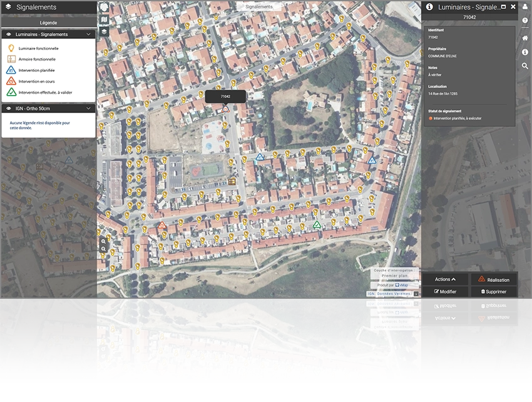Viewport: 532px width, 402px height.
Task: Toggle visibility of IGN - Ortho 50cm layer
Action: tap(9, 109)
